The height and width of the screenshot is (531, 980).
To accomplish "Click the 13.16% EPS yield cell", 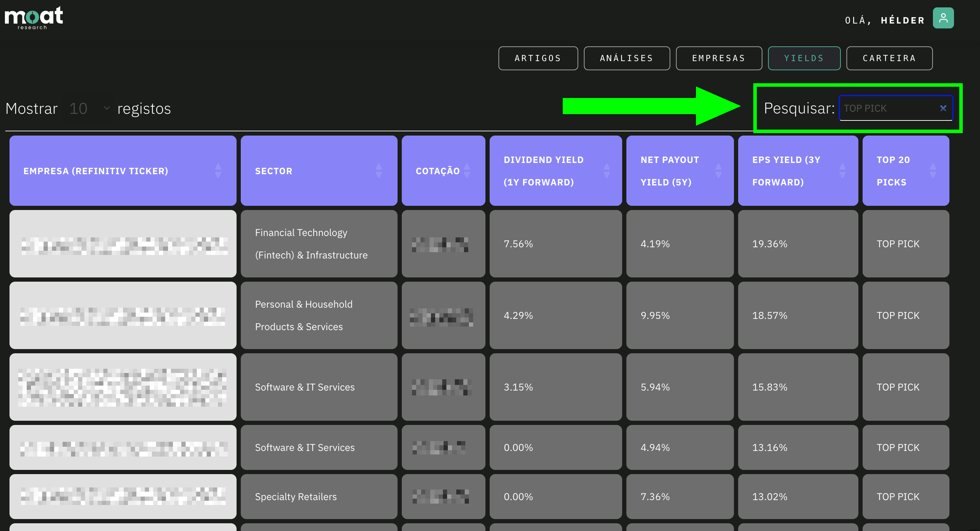I will click(x=798, y=447).
